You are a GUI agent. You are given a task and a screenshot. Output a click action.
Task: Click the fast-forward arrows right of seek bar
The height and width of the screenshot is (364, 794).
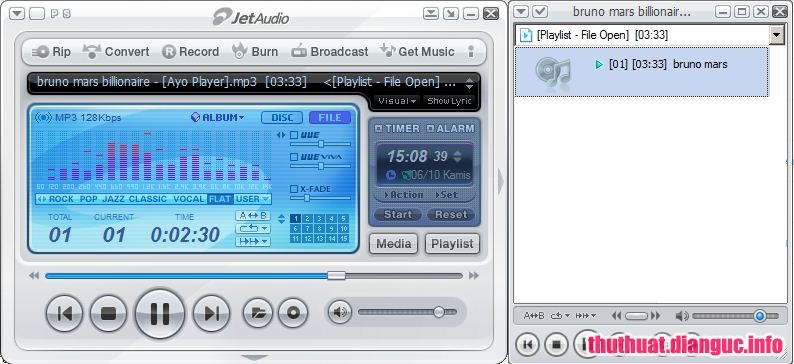click(474, 276)
